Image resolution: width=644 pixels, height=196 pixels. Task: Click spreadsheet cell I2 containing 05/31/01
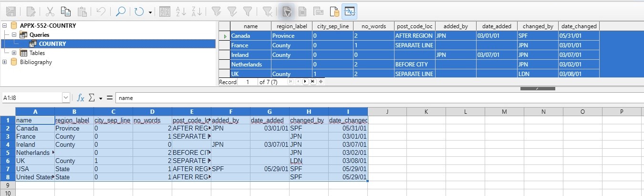point(348,128)
